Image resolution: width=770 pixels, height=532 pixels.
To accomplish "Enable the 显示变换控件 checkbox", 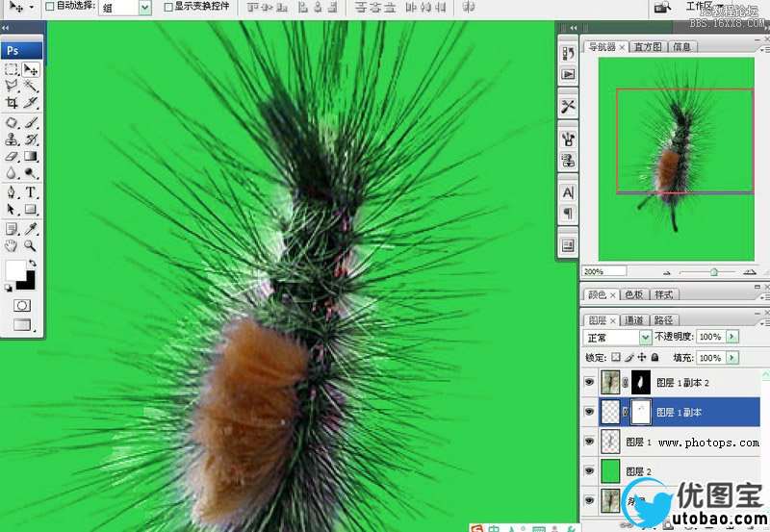I will point(167,7).
